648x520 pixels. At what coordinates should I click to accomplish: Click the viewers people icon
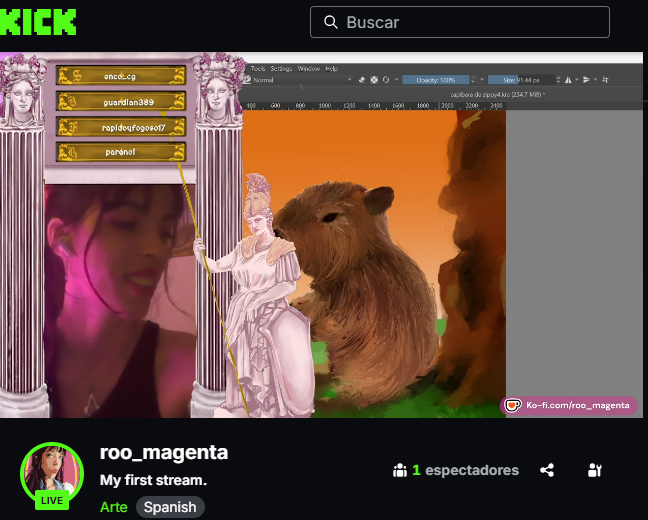click(x=400, y=470)
